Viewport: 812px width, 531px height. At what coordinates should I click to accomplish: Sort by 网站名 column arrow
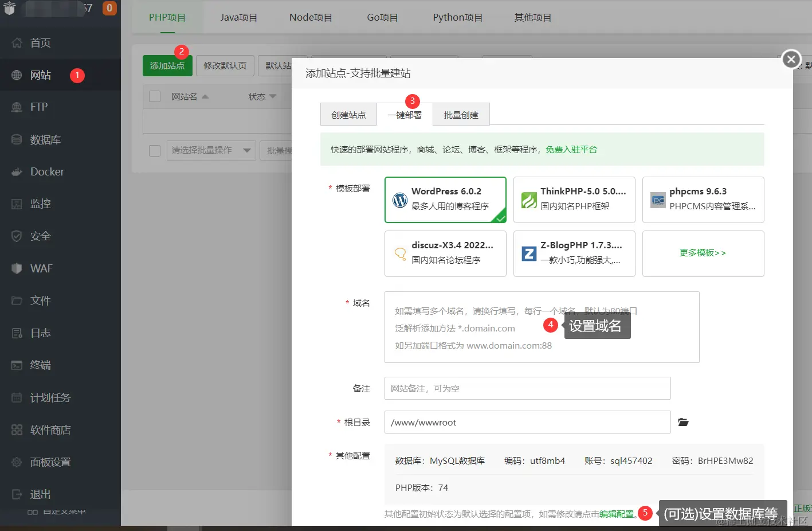[x=205, y=96]
